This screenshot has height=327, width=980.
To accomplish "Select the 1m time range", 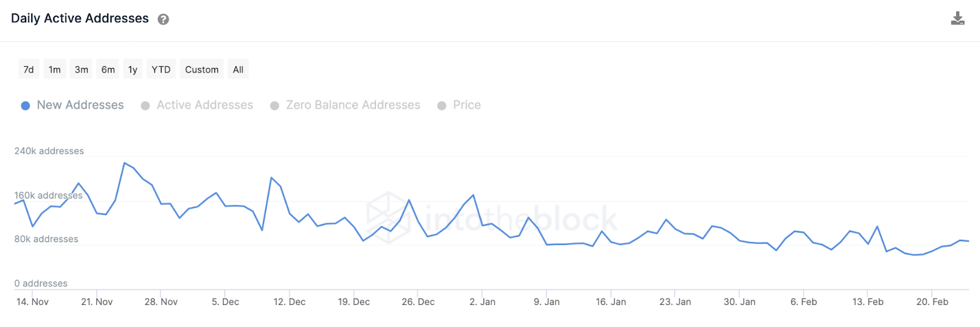I will coord(55,69).
